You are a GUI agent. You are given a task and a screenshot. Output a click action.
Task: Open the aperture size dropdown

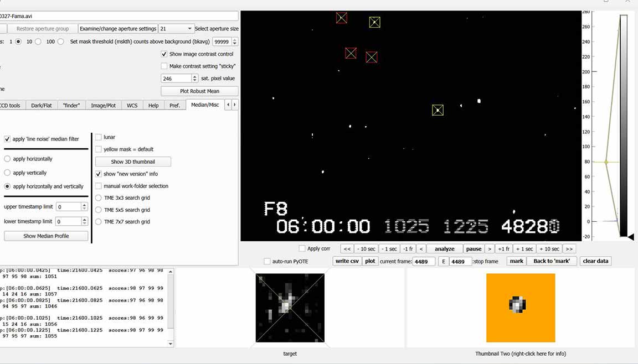[176, 29]
